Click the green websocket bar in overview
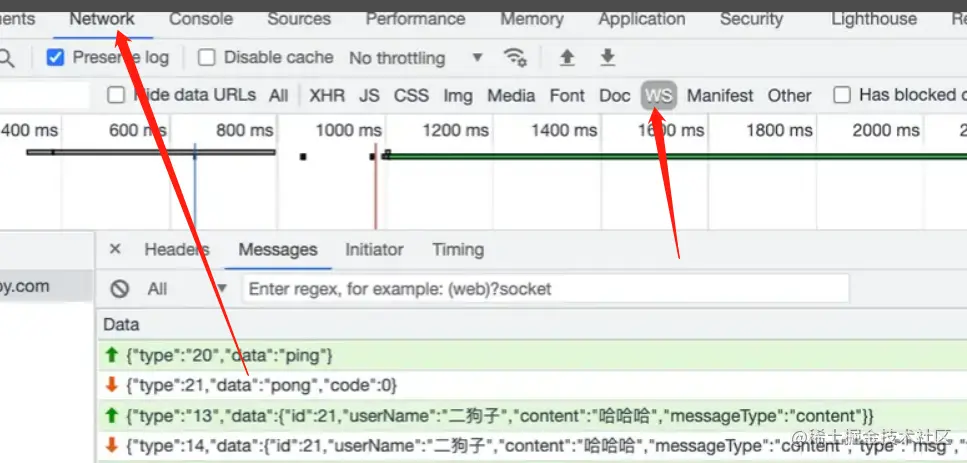 [x=675, y=156]
